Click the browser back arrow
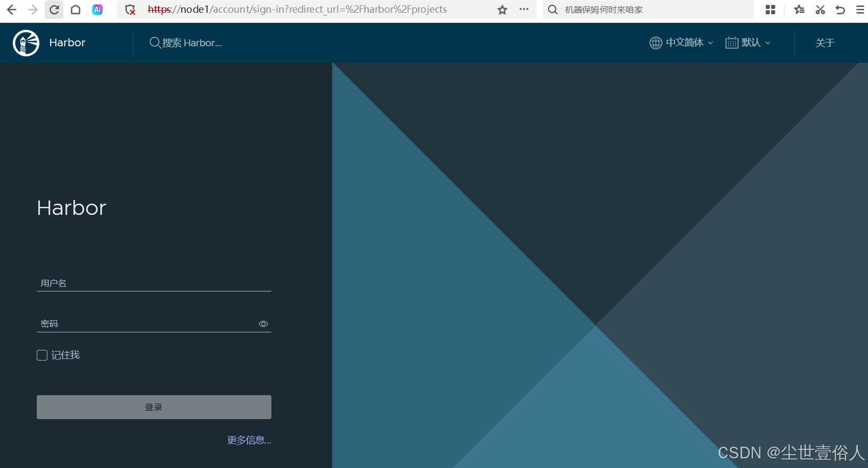 point(12,10)
